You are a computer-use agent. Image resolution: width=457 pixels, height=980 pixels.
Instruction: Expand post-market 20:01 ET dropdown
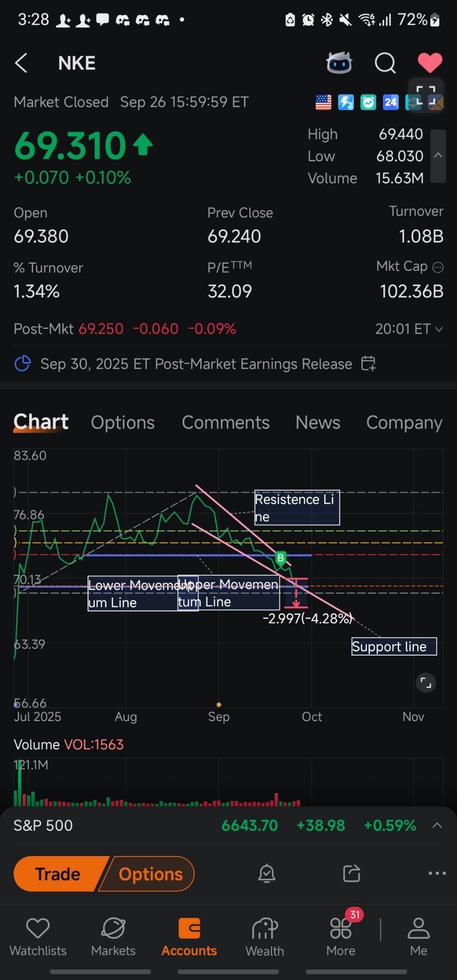pos(439,329)
